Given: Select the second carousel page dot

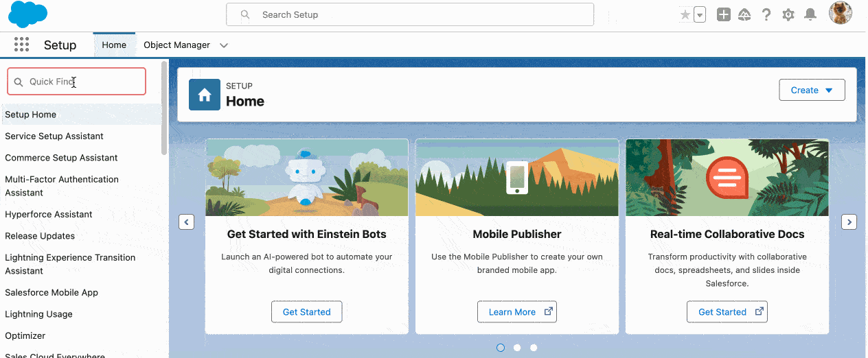Looking at the screenshot, I should [x=517, y=348].
